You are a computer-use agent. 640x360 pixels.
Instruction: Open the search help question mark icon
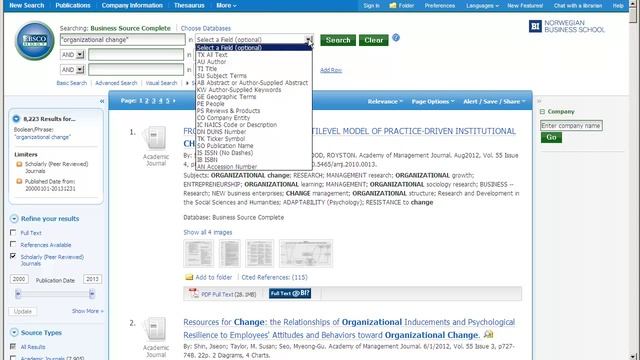click(396, 38)
